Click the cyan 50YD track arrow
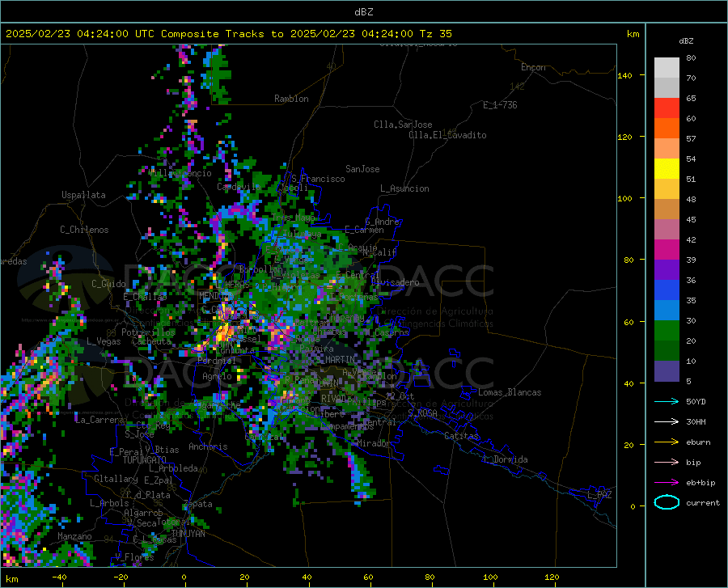The image size is (728, 588). click(667, 401)
